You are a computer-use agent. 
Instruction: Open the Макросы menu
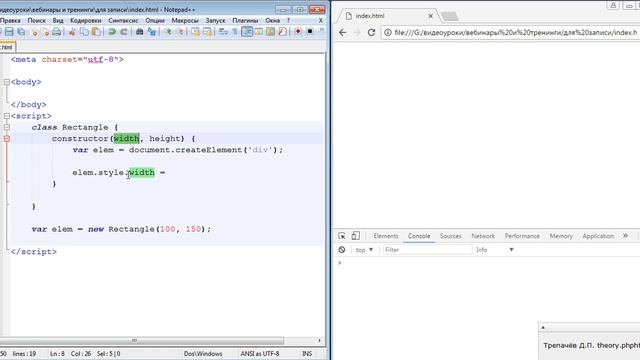coord(185,20)
